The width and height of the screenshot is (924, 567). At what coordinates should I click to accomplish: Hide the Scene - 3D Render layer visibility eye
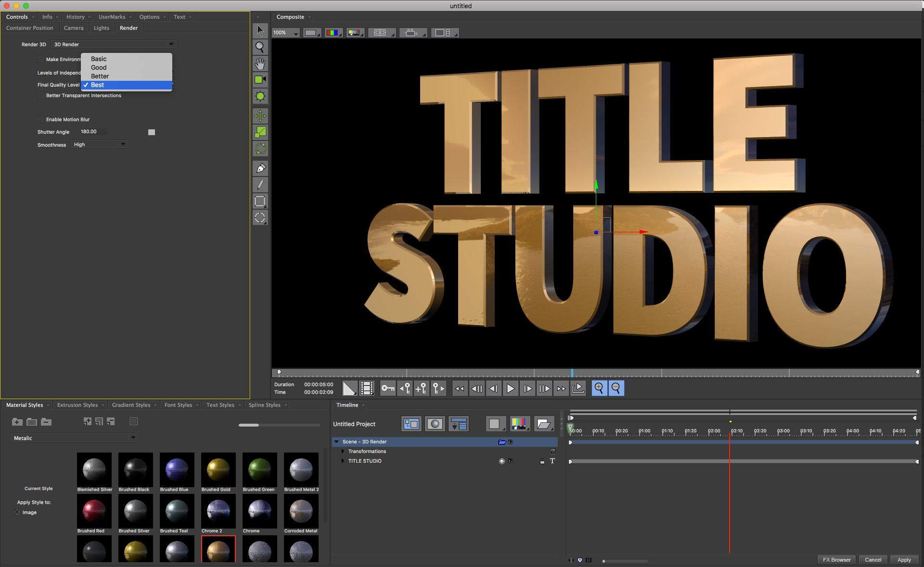(x=510, y=442)
